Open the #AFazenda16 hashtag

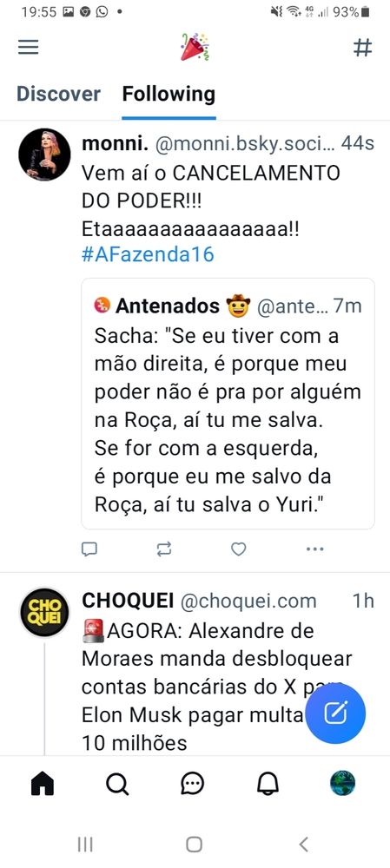coord(148,254)
